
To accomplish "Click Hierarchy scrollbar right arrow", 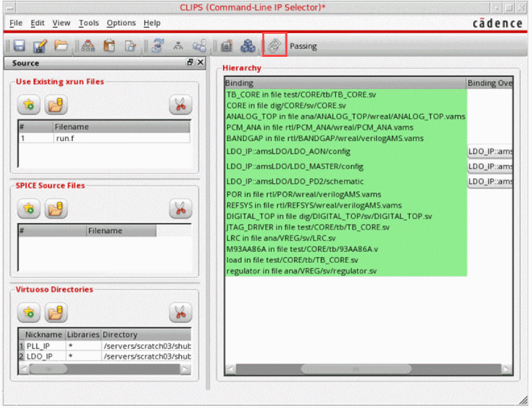I will [507, 369].
